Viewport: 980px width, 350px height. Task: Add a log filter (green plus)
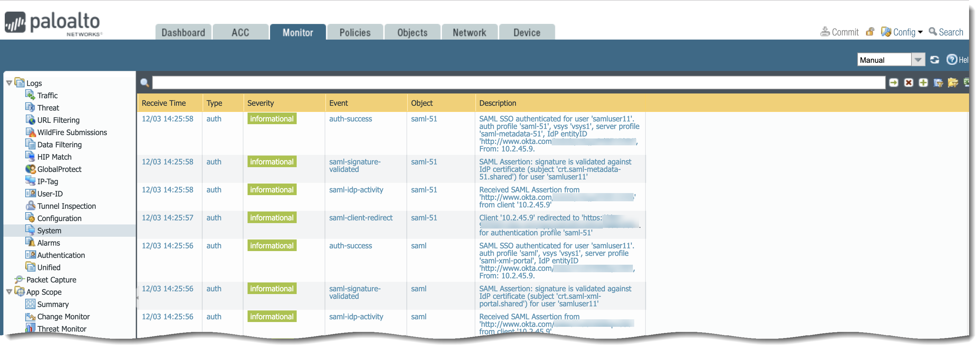923,83
